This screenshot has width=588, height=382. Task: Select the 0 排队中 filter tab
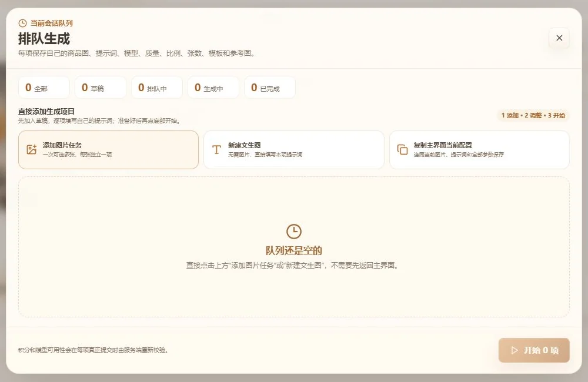157,88
